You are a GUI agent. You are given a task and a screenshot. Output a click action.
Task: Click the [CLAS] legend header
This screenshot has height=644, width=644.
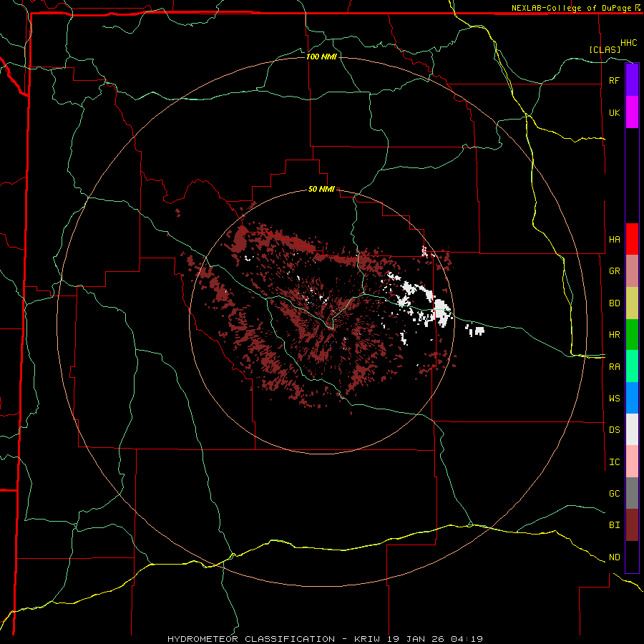(x=605, y=49)
